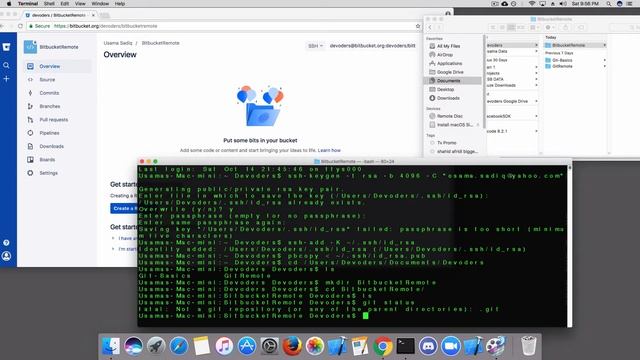
Task: Open the Edit menu in the menu bar
Action: [x=64, y=4]
